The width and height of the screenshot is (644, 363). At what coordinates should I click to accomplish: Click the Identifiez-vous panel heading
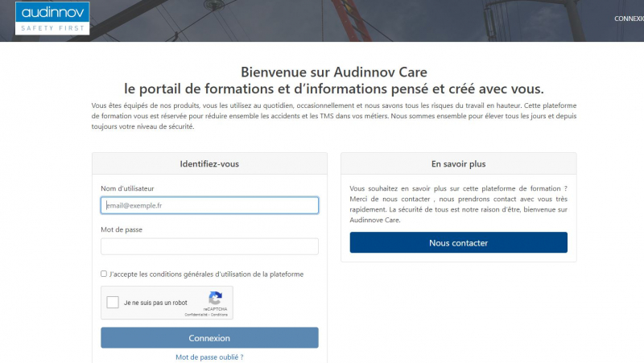(209, 164)
